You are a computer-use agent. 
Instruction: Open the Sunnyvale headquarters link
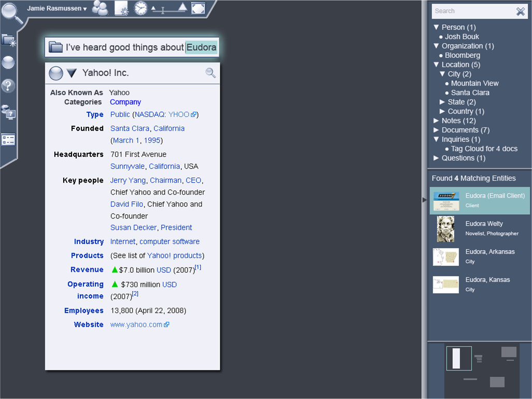127,167
